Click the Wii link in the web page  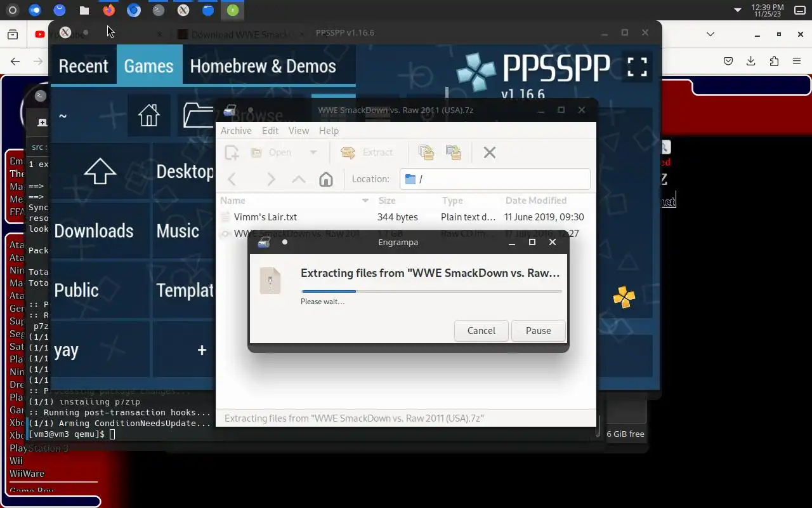(x=16, y=461)
